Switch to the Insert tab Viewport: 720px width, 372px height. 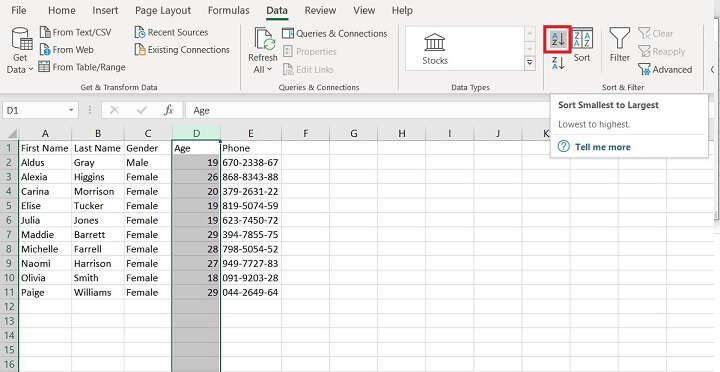[x=105, y=10]
